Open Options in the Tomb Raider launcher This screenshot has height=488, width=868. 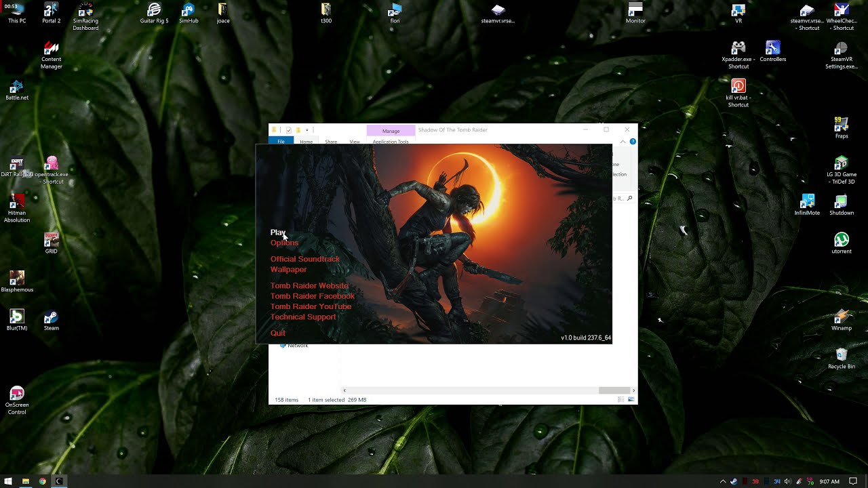284,243
